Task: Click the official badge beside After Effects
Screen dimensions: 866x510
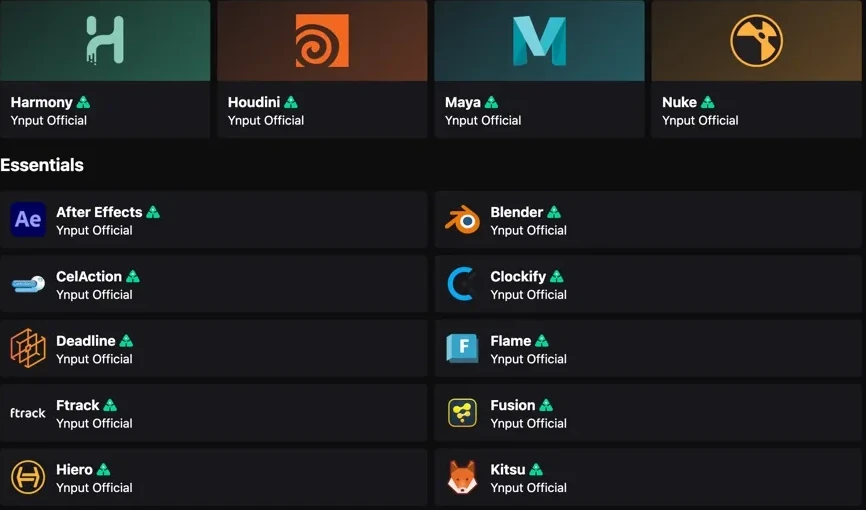Action: pyautogui.click(x=153, y=212)
